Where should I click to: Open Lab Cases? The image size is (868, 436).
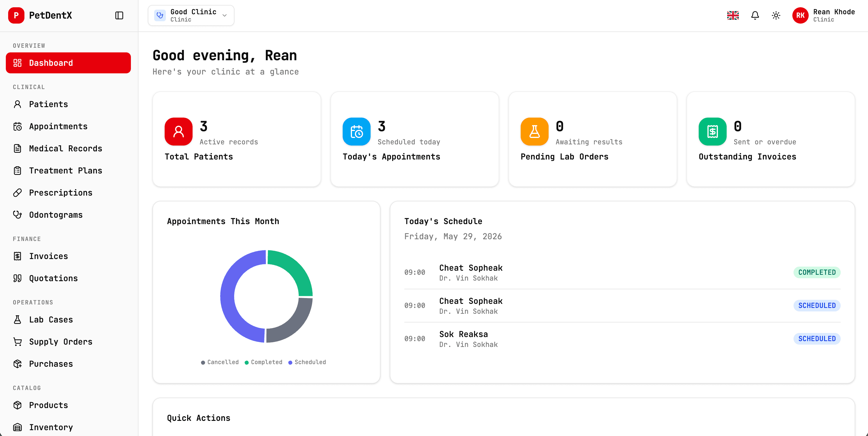click(x=68, y=320)
